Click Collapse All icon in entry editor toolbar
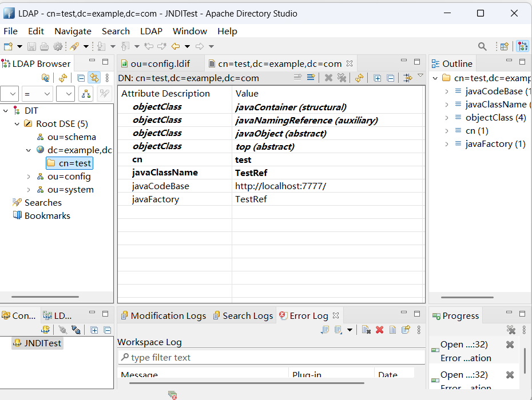Viewport: 532px width, 400px height. [x=391, y=78]
